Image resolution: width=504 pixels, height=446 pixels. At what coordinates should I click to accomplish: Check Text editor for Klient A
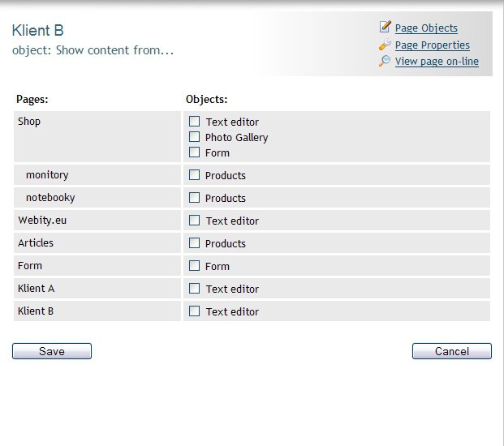pos(194,289)
